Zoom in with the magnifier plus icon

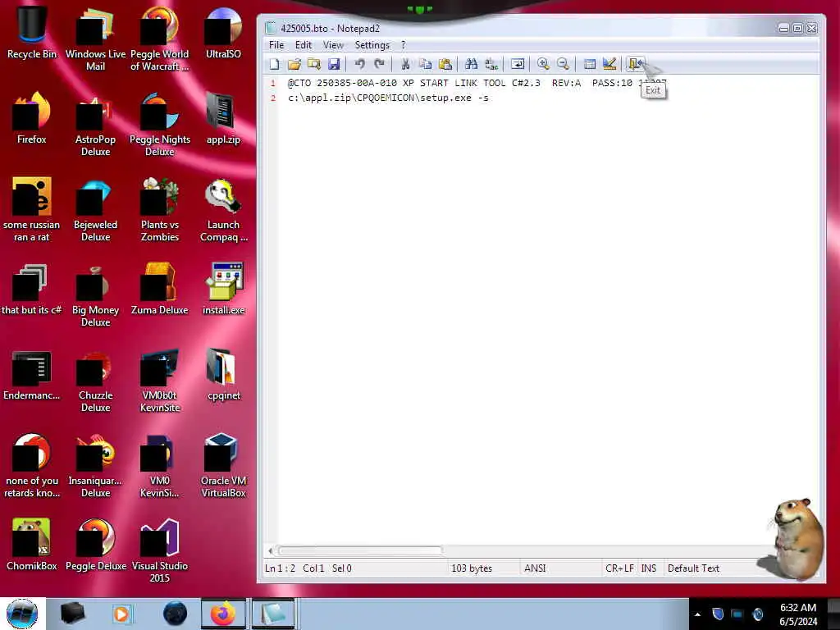(543, 64)
